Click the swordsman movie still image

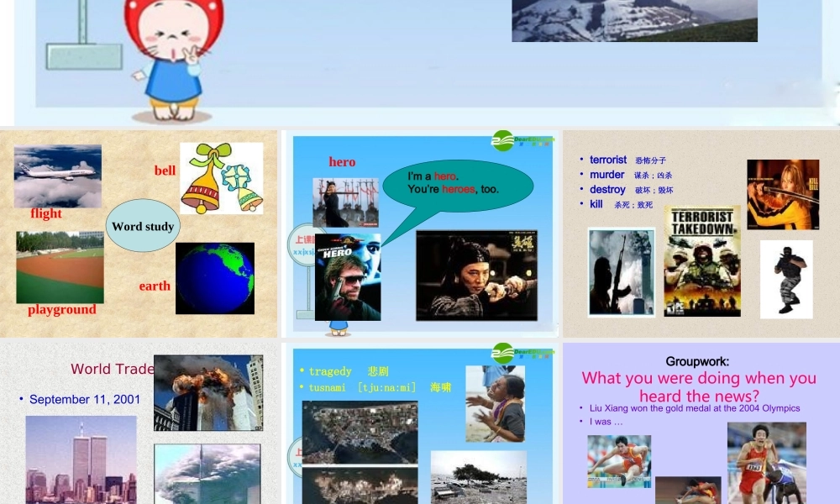(x=477, y=276)
